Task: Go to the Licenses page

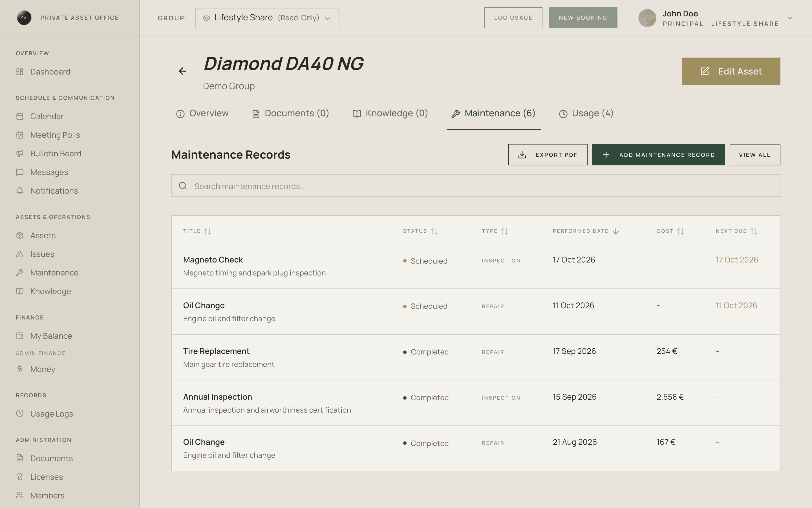Action: coord(39,477)
